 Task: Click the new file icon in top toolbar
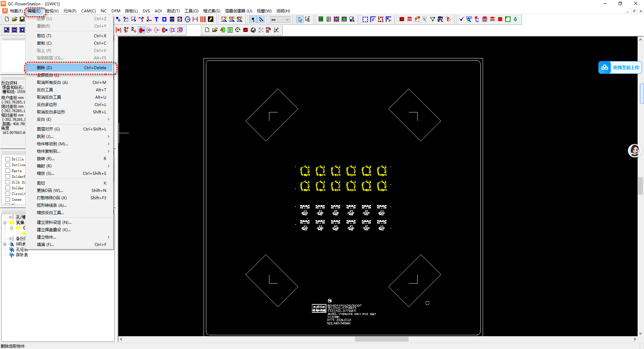(7, 19)
